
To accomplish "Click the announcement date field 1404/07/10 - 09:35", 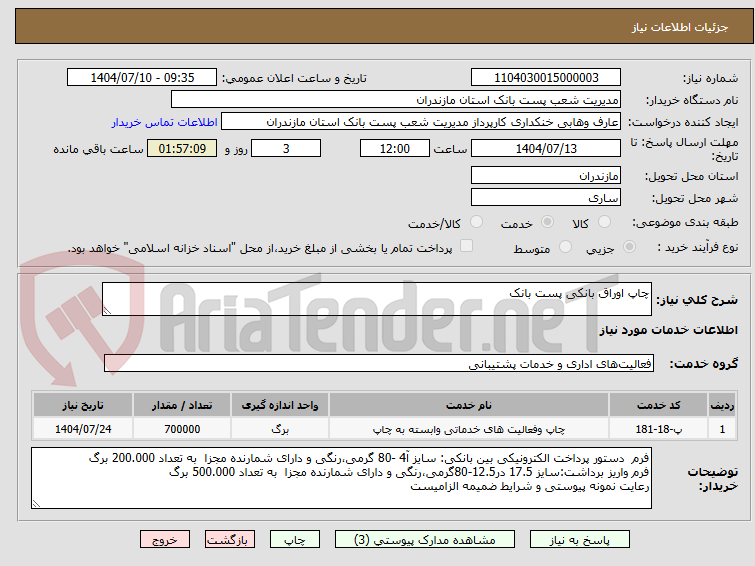I will click(142, 78).
